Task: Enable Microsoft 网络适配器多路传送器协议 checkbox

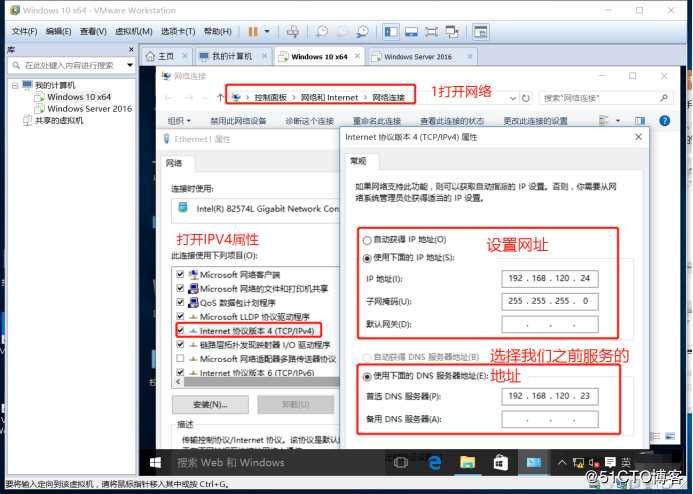Action: coord(180,358)
